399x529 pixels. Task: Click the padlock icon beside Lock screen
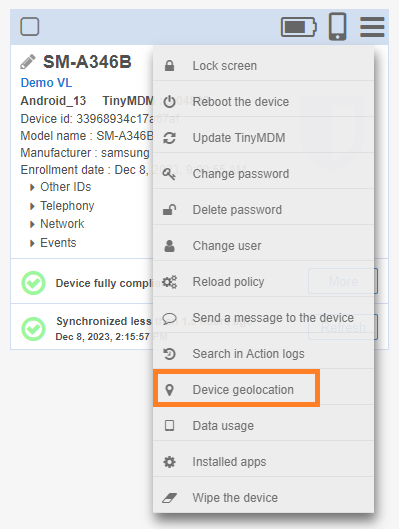(169, 65)
